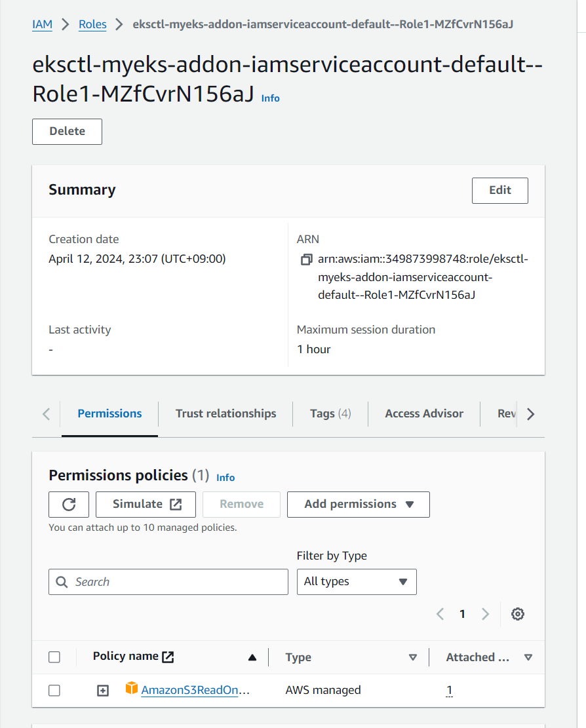Open Info link next to Permissions policies

point(225,478)
